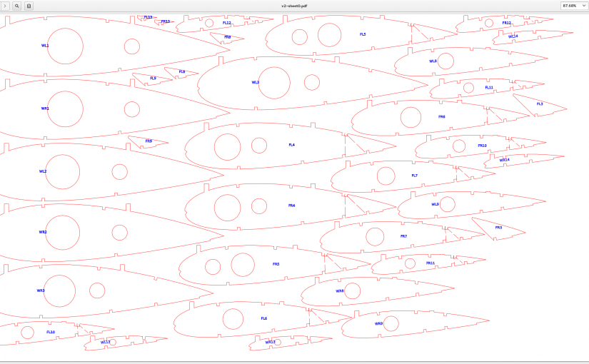Image resolution: width=589 pixels, height=364 pixels.
Task: Click the large circular cutout in WL1
Action: click(x=65, y=46)
